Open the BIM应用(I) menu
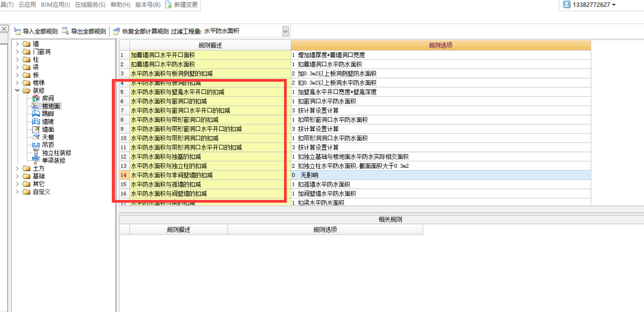644x312 pixels. (x=55, y=5)
